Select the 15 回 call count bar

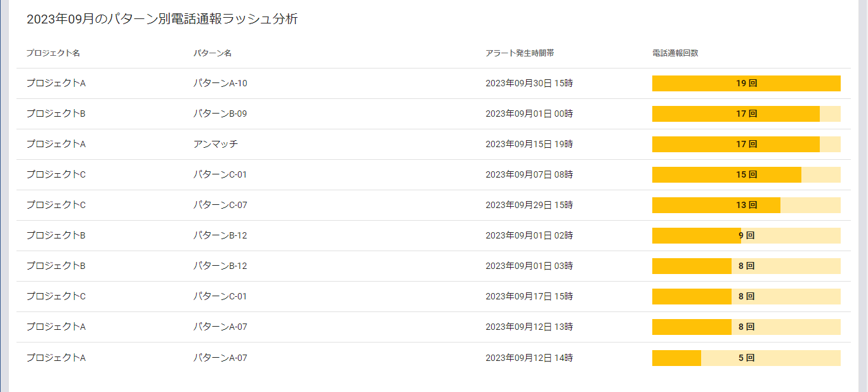[746, 175]
